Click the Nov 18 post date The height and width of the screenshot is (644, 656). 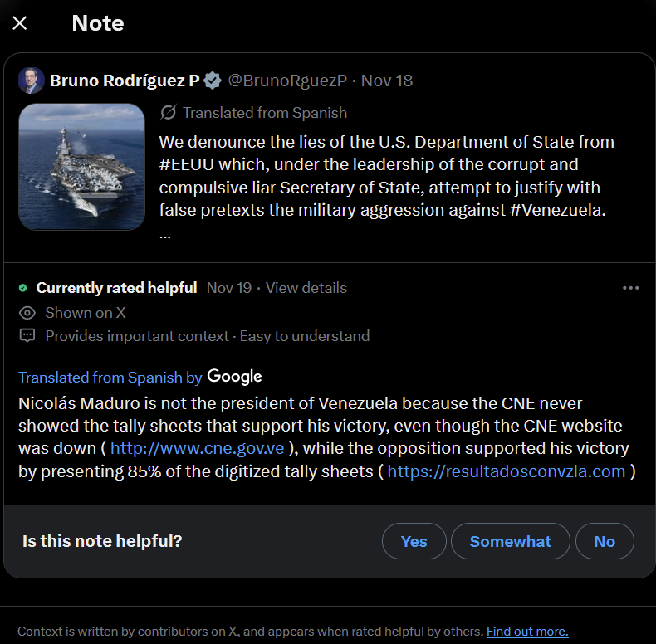387,80
